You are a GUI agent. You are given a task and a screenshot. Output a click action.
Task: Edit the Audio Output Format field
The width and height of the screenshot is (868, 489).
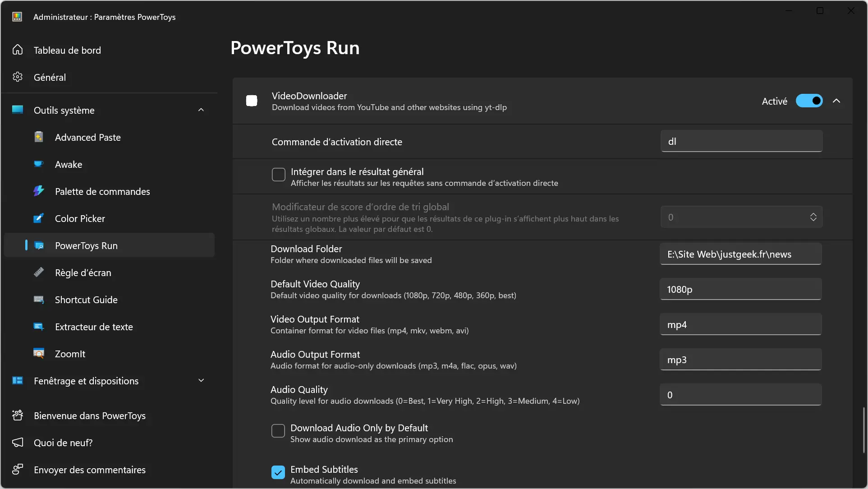coord(740,360)
